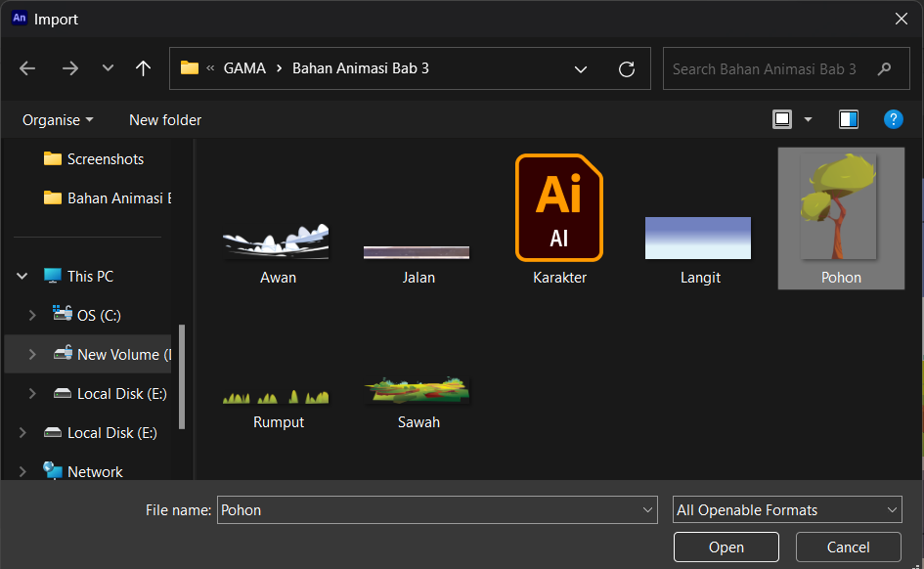Screen dimensions: 924x569
Task: Go back using the back arrow
Action: [x=27, y=68]
